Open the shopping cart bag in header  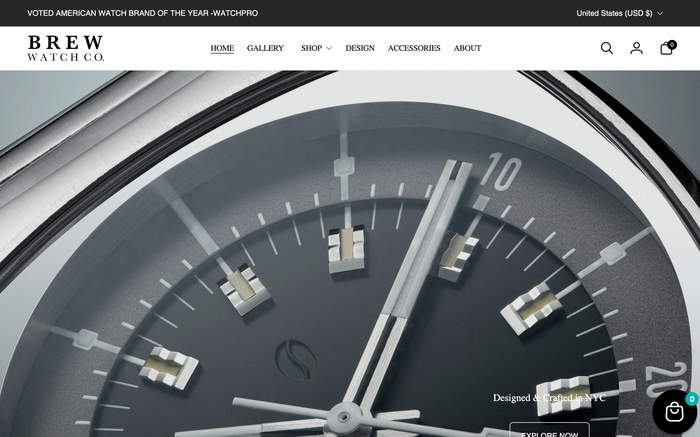pos(667,48)
